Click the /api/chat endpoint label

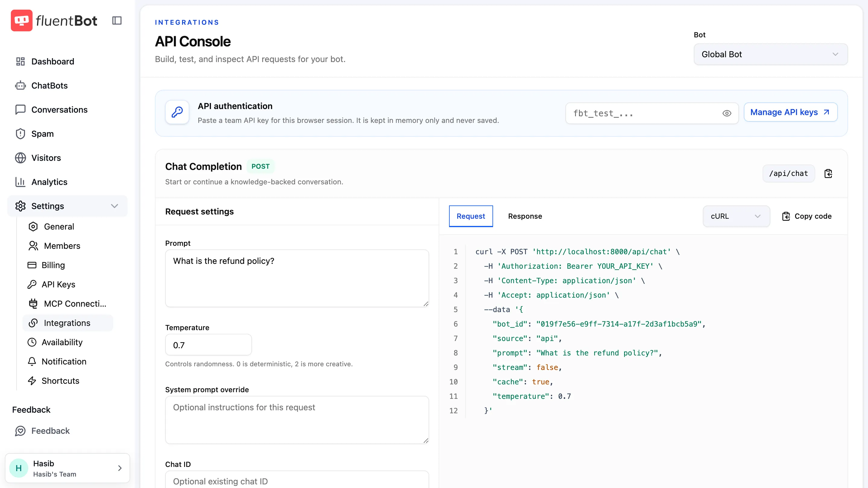(788, 174)
